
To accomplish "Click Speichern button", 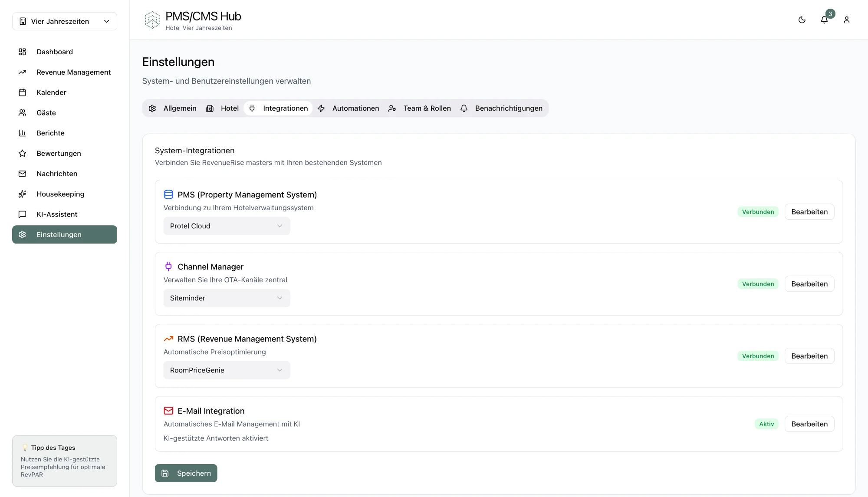I will point(186,473).
